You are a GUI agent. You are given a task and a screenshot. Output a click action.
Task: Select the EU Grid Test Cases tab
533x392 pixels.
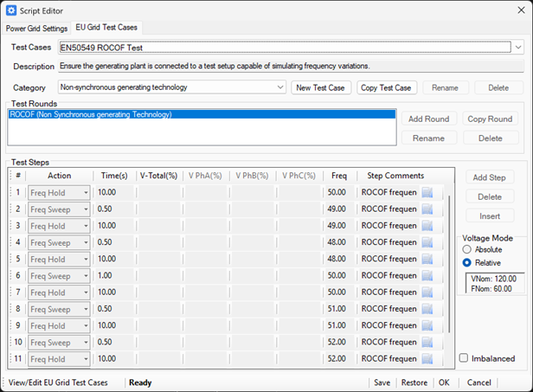[x=106, y=29]
